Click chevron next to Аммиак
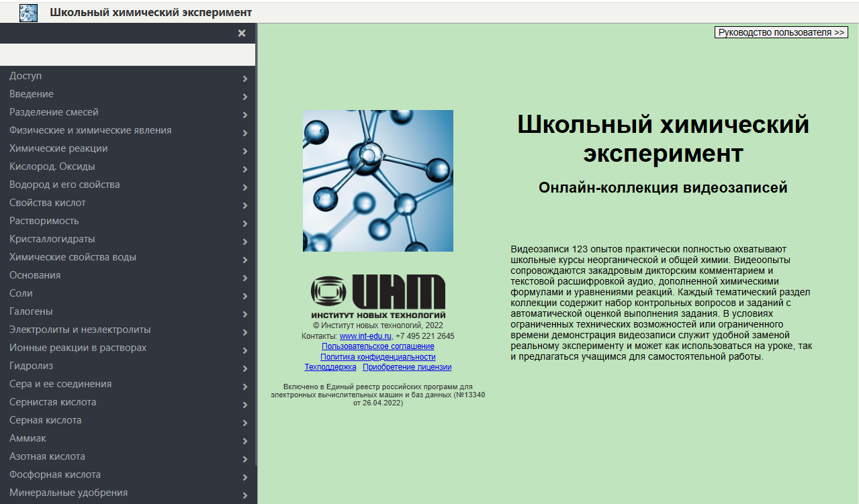Screen dimensions: 859x504 tap(244, 441)
